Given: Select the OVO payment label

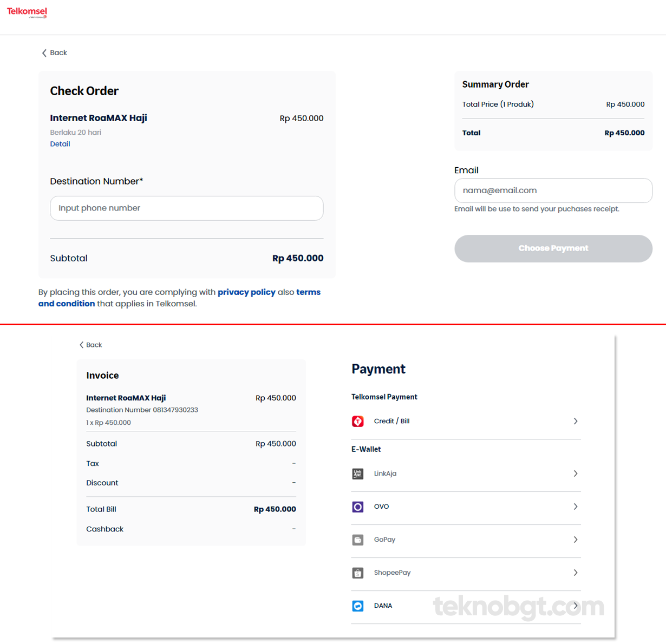Looking at the screenshot, I should tap(381, 507).
